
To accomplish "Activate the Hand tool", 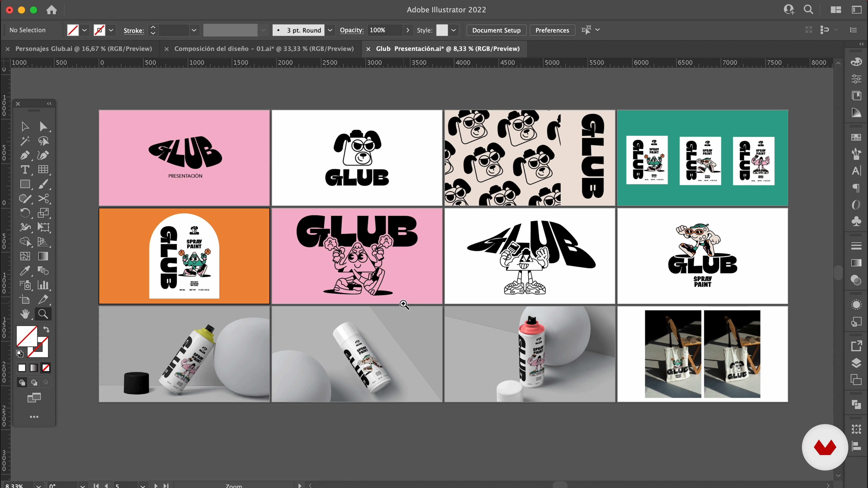I will 25,314.
